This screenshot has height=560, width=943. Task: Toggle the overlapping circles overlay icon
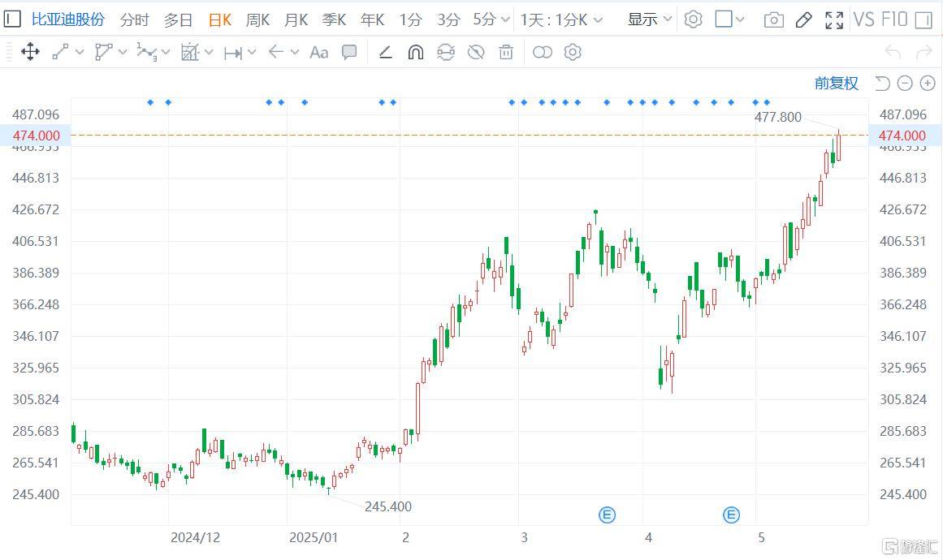pyautogui.click(x=543, y=52)
